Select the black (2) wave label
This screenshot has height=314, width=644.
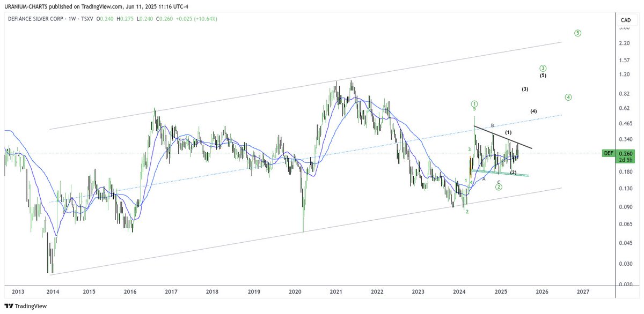(513, 173)
